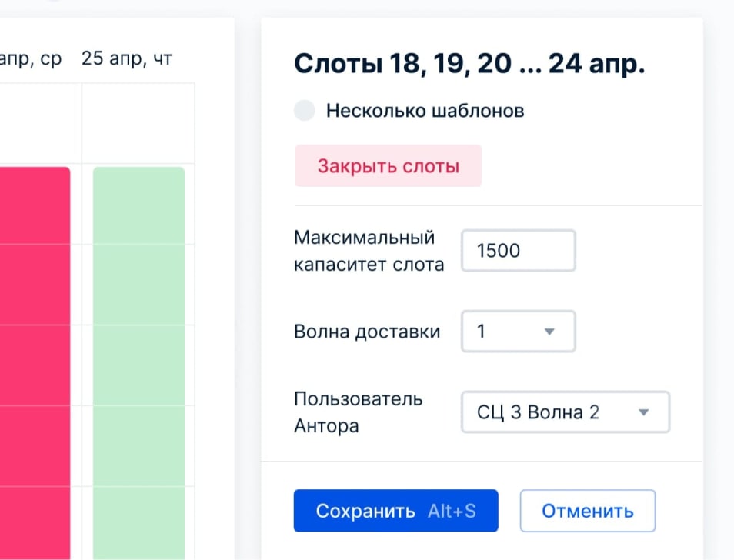Expand the Волна доставки dropdown arrow

549,332
